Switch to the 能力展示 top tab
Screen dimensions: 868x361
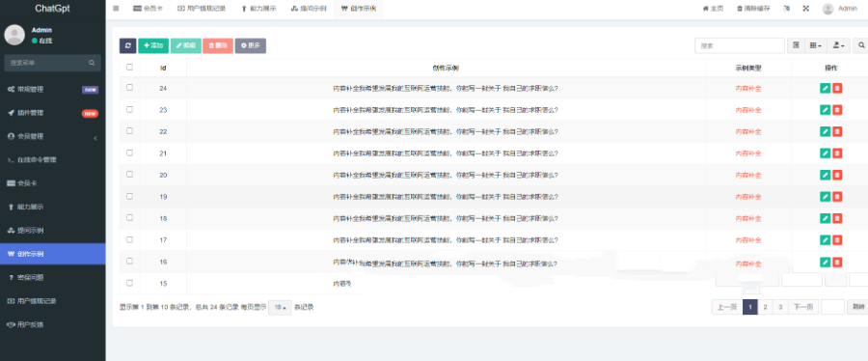(x=258, y=9)
